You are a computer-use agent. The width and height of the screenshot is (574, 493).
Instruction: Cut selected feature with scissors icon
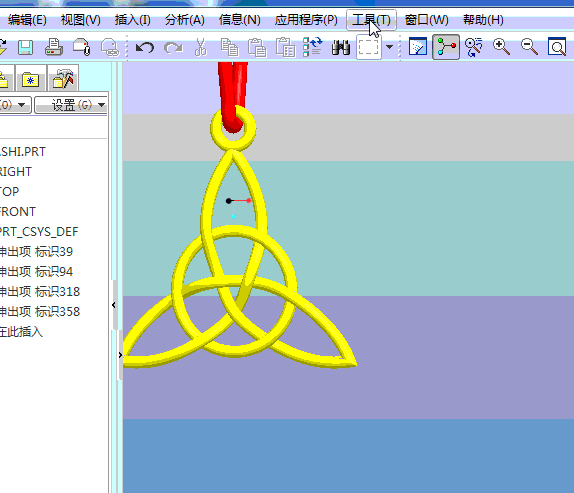201,47
